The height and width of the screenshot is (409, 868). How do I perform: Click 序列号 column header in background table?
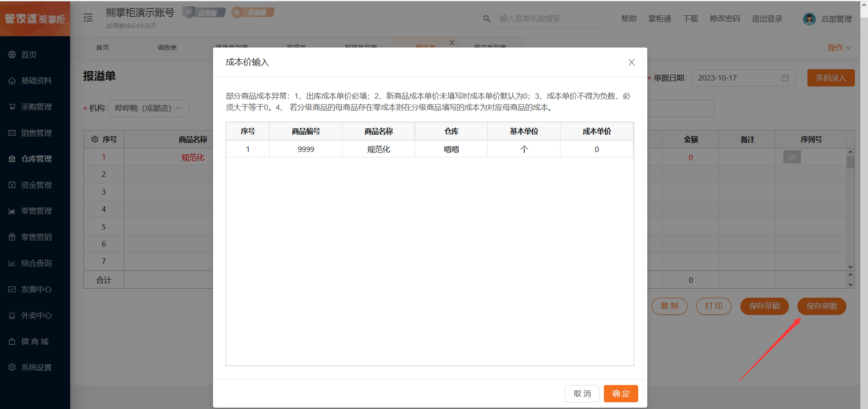[811, 139]
